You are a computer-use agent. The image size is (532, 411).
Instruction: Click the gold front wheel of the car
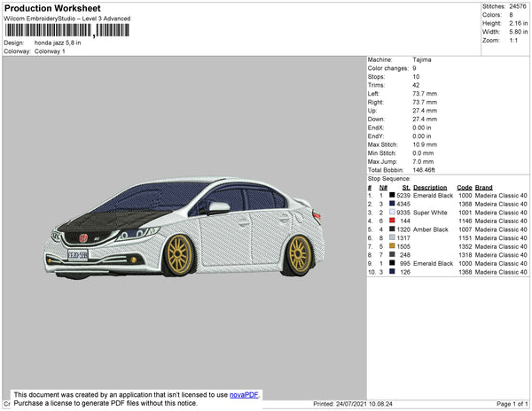click(180, 254)
